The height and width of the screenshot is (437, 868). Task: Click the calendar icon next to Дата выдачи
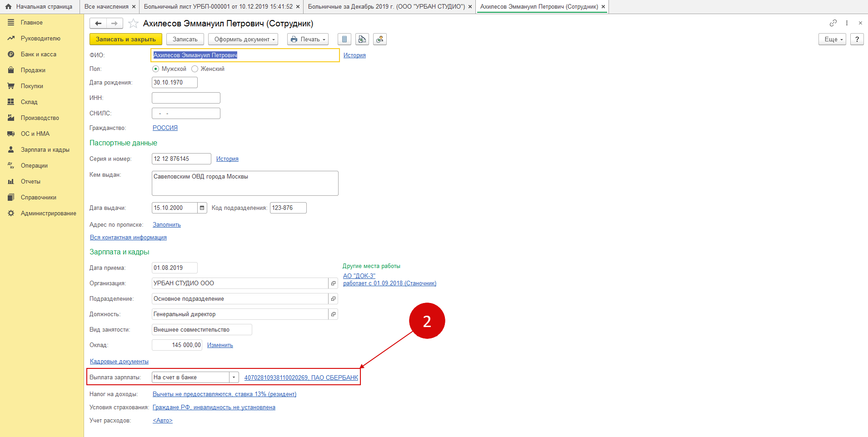pos(202,208)
